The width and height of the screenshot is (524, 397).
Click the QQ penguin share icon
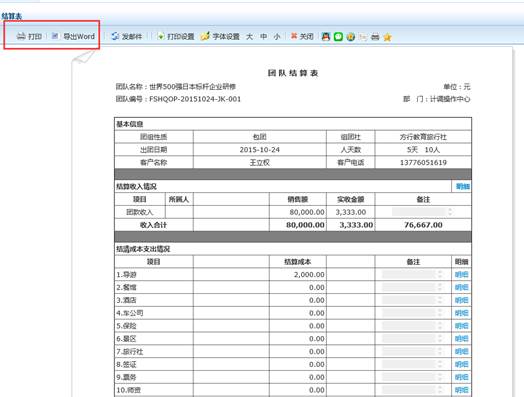click(x=326, y=36)
